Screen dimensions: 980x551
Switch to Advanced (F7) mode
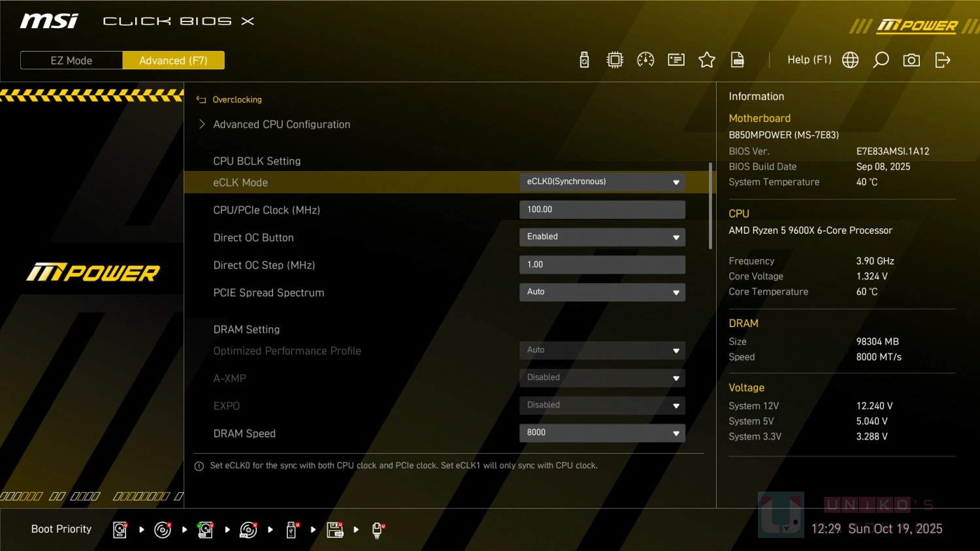point(173,61)
